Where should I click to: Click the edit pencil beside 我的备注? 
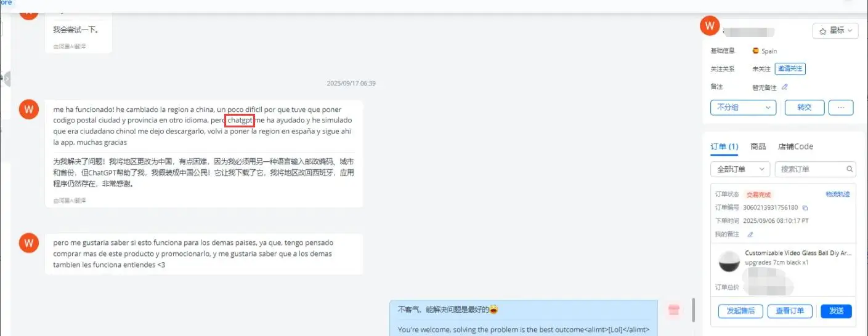[750, 234]
